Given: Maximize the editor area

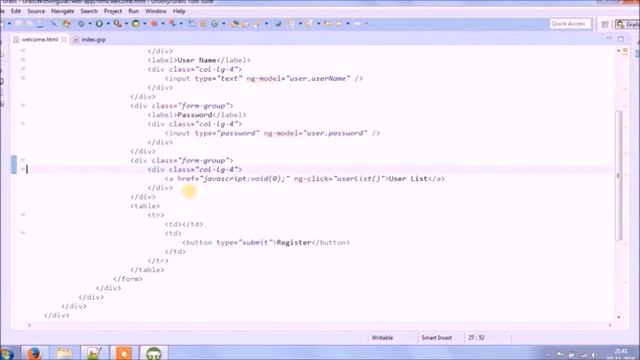Looking at the screenshot, I should click(x=621, y=39).
